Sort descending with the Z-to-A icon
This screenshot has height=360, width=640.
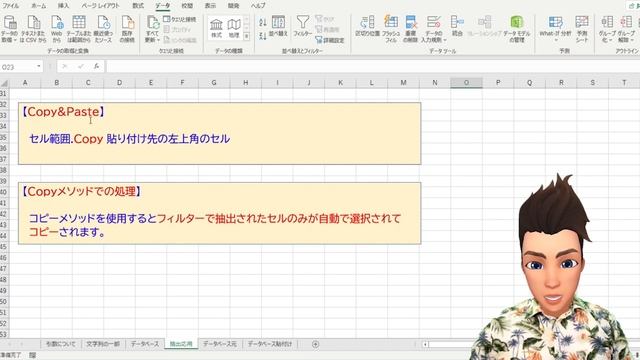[x=263, y=36]
